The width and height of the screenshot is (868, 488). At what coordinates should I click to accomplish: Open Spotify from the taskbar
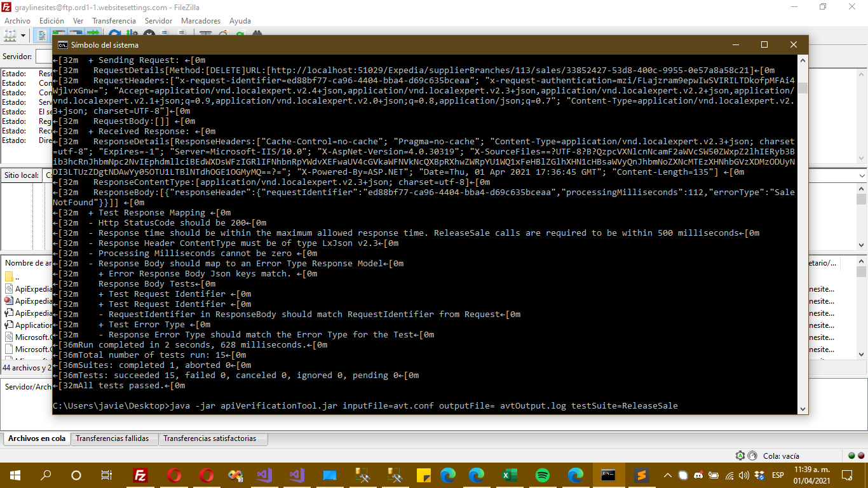[x=542, y=475]
